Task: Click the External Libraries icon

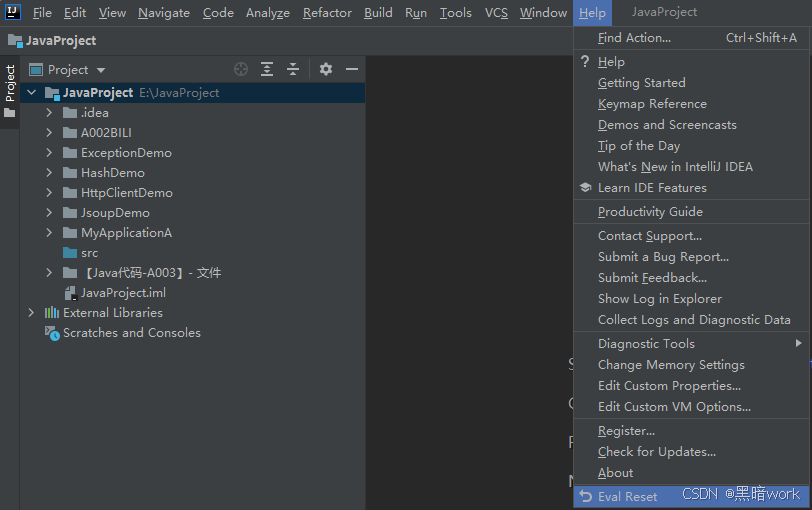Action: coord(52,313)
